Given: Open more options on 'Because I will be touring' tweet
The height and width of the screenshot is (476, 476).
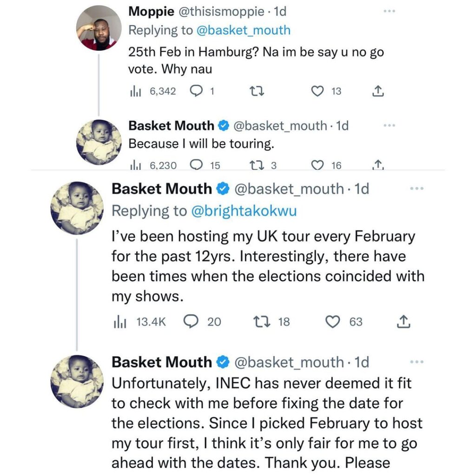Looking at the screenshot, I should [x=389, y=126].
